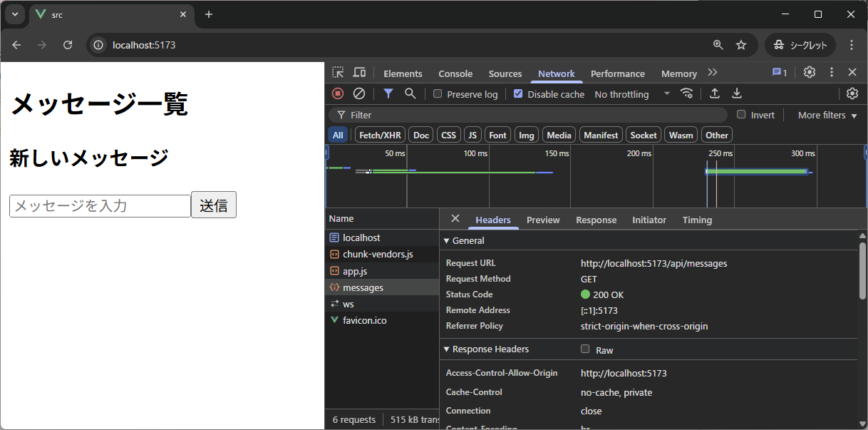The height and width of the screenshot is (430, 868).
Task: Filter by Manifest requests
Action: [x=601, y=135]
